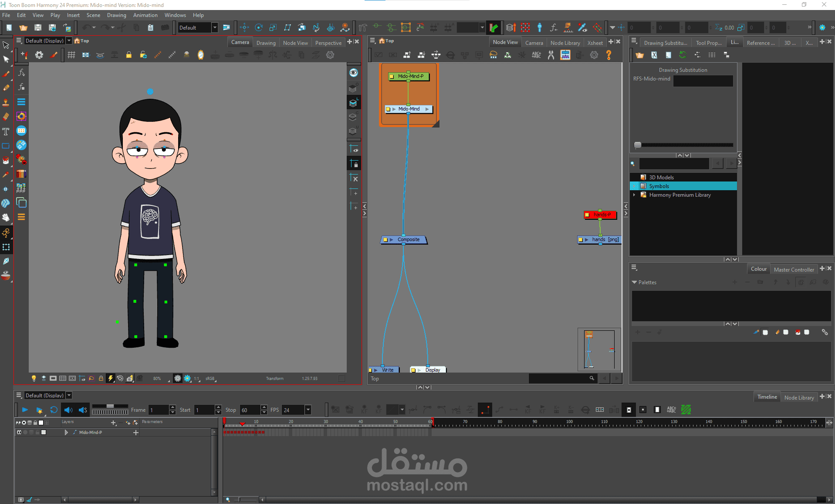The width and height of the screenshot is (835, 504).
Task: Click Undo arrow in top toolbar
Action: (x=86, y=27)
